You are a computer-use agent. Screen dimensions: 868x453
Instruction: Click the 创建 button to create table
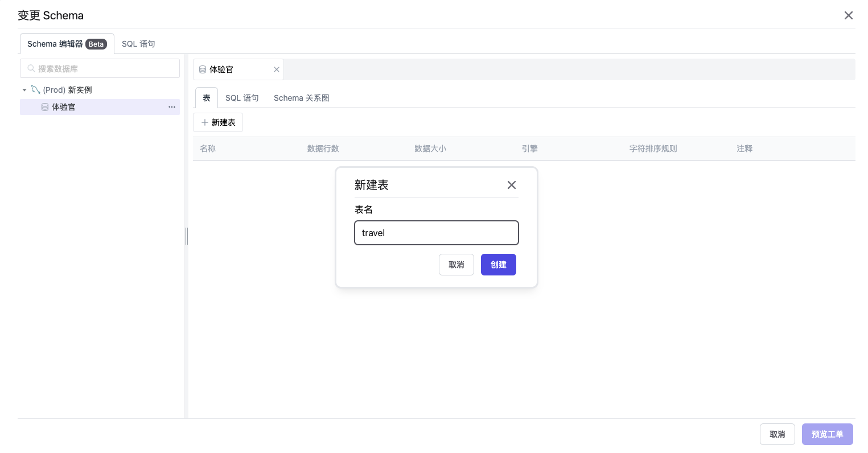coord(498,265)
